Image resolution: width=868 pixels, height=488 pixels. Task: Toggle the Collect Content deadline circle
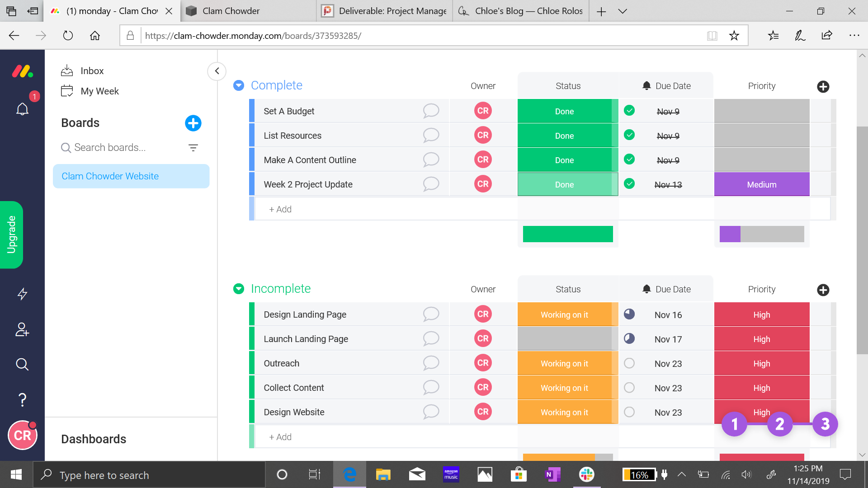point(629,387)
